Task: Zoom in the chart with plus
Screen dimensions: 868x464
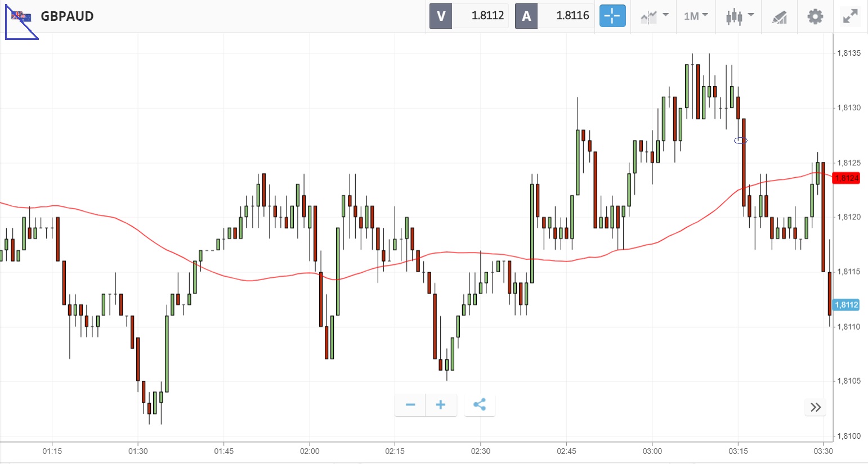Action: click(441, 405)
